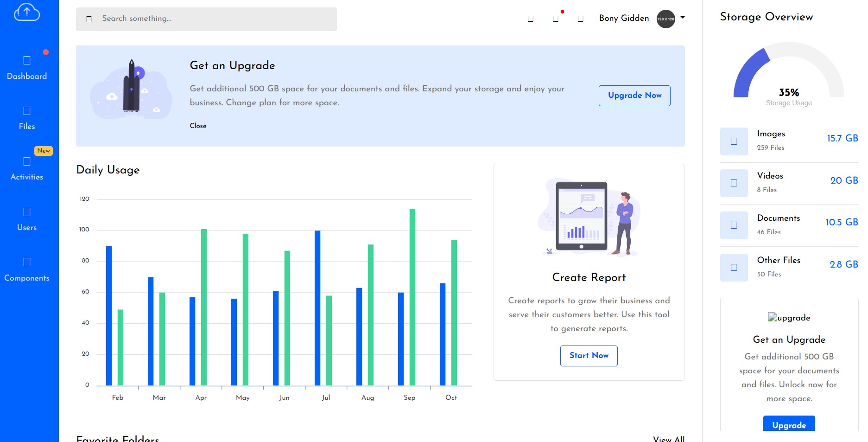Open notifications icon with red dot
Screen dimensions: 868x442
coord(556,19)
